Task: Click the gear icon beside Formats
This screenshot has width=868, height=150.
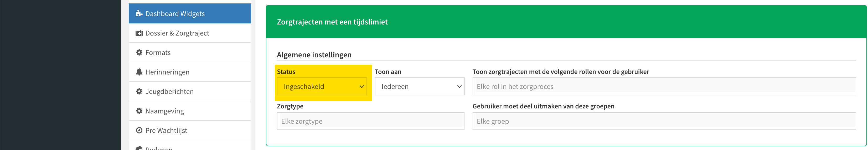Action: pos(139,52)
